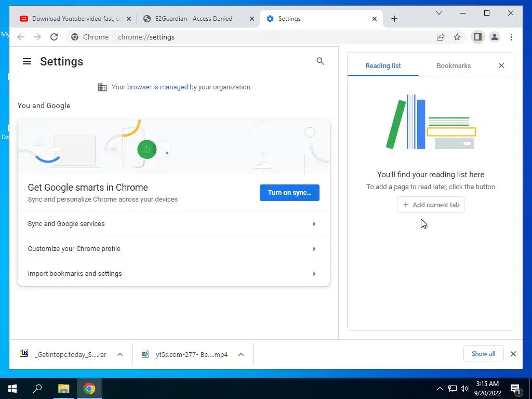532x399 pixels.
Task: Share this page icon in address bar
Action: click(x=441, y=37)
